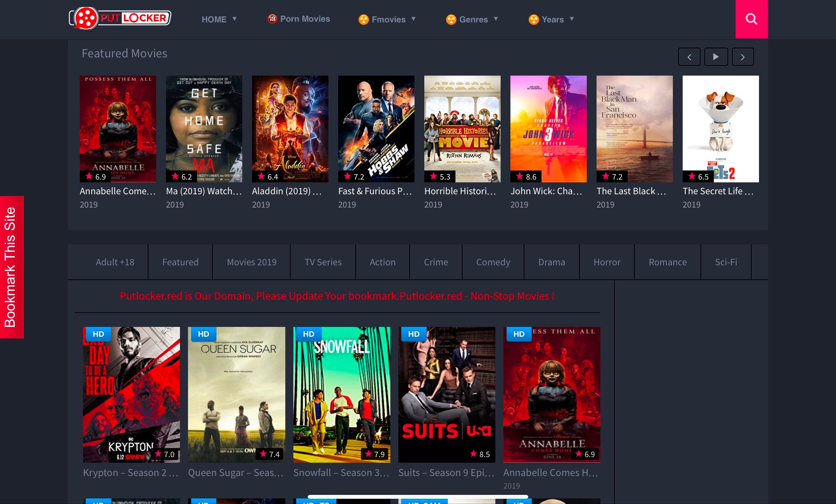Open Queen Sugar season poster
The width and height of the screenshot is (836, 504).
(237, 394)
